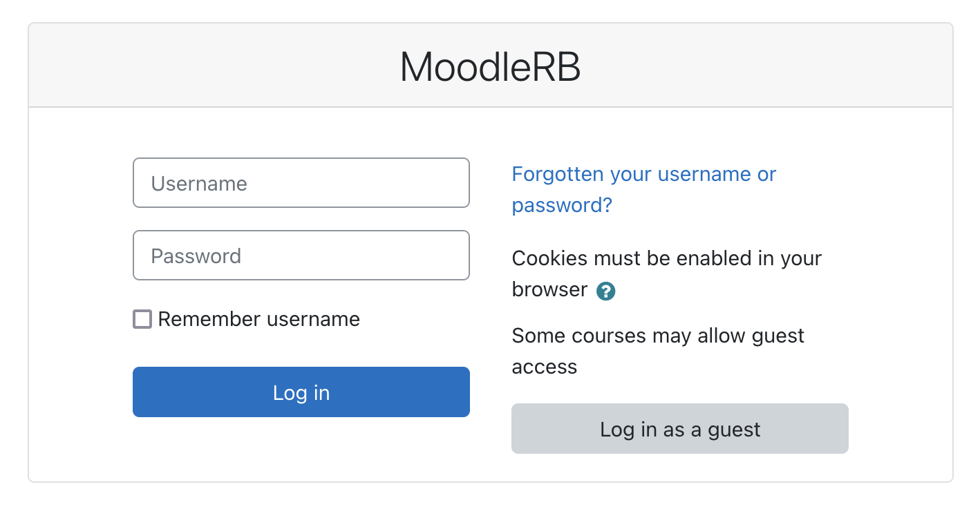Focus the Password input field
The width and height of the screenshot is (980, 518).
301,255
